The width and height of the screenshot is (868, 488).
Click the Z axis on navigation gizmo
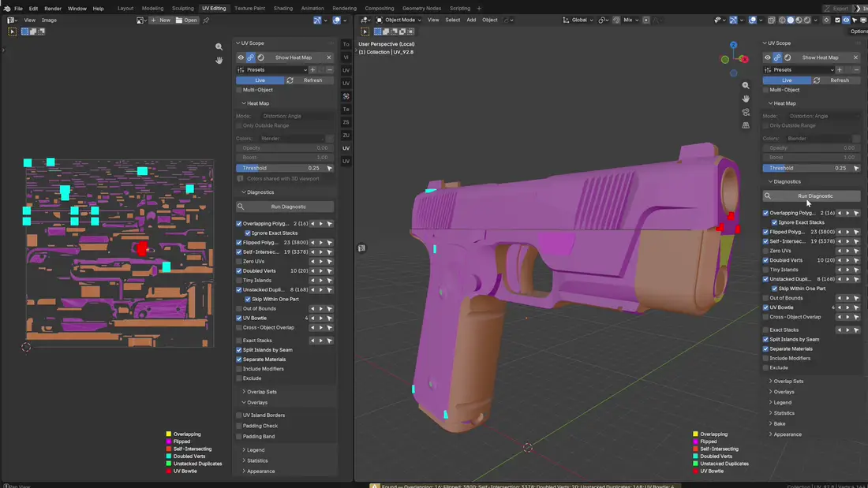coord(733,46)
